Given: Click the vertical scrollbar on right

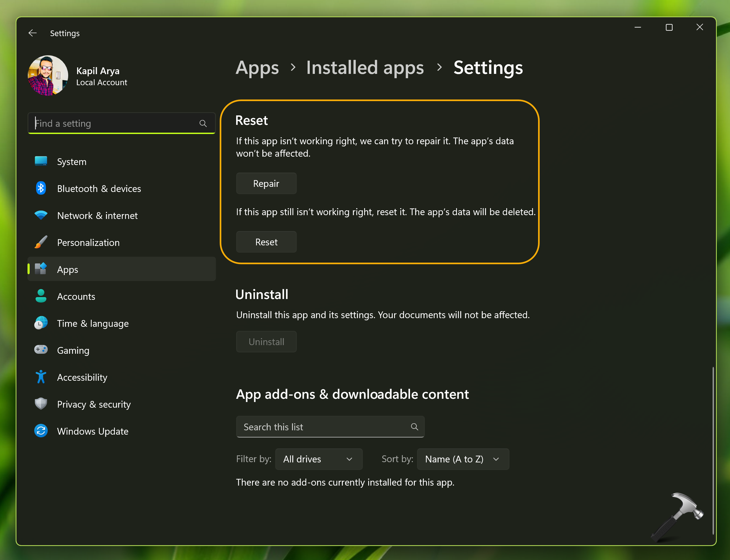Looking at the screenshot, I should [713, 450].
